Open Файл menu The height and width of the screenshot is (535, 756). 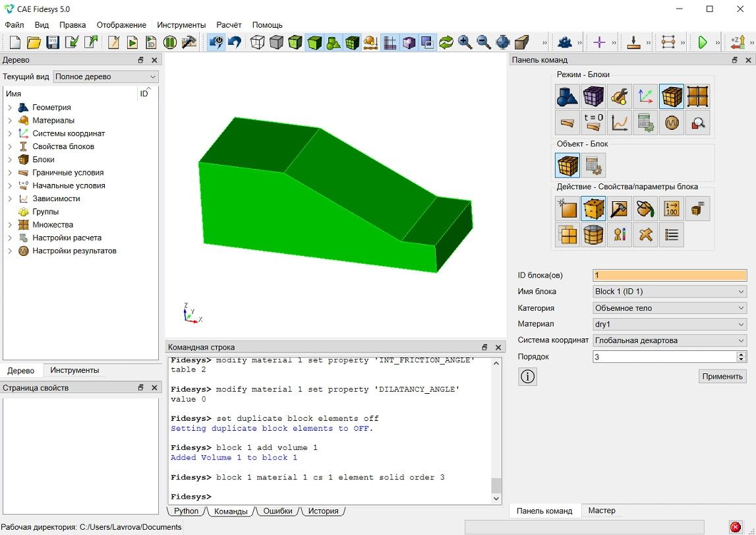(14, 25)
